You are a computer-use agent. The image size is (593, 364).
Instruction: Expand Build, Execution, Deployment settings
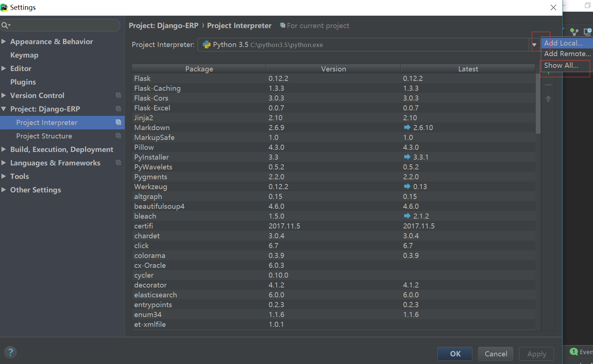[x=4, y=149]
